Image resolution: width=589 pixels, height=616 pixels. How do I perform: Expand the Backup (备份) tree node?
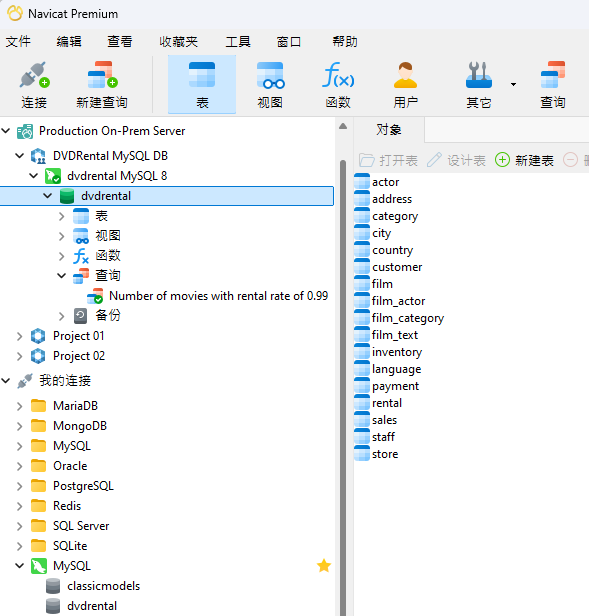click(x=61, y=315)
